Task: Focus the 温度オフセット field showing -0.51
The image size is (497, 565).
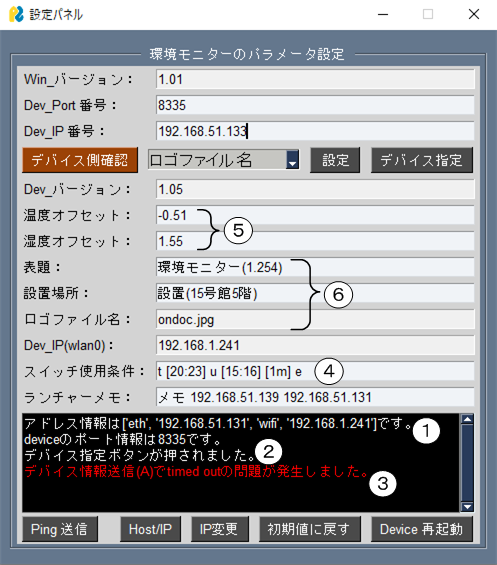Action: 315,215
